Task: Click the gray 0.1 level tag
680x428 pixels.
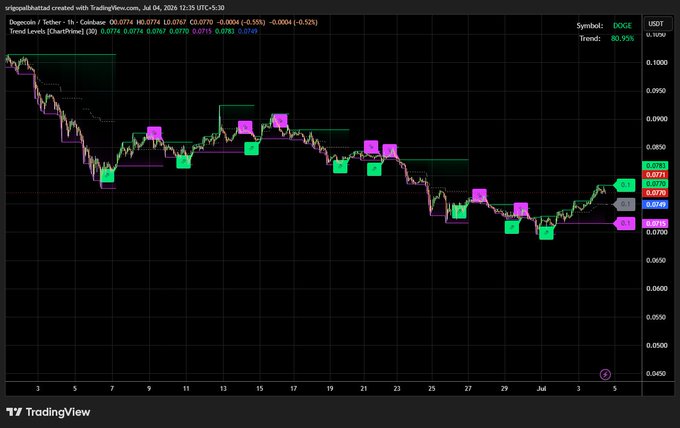Action: (624, 204)
